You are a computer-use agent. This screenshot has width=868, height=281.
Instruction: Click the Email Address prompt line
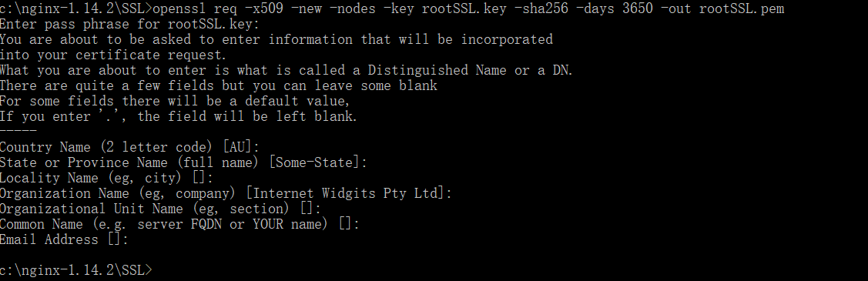64,239
